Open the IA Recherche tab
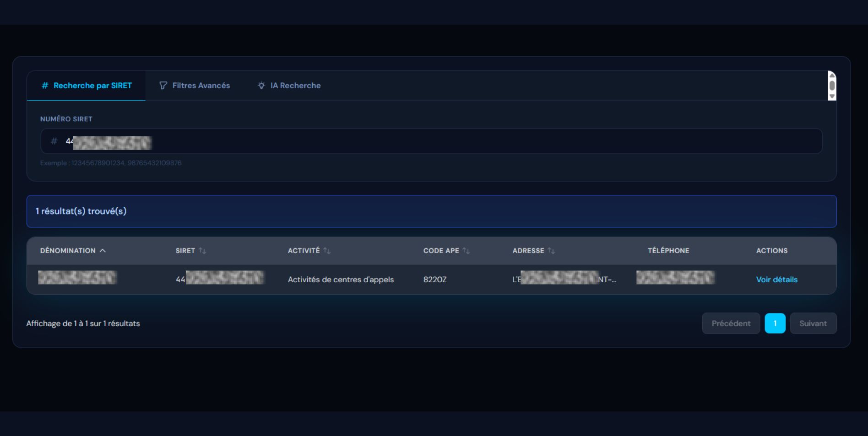The height and width of the screenshot is (436, 868). click(289, 86)
